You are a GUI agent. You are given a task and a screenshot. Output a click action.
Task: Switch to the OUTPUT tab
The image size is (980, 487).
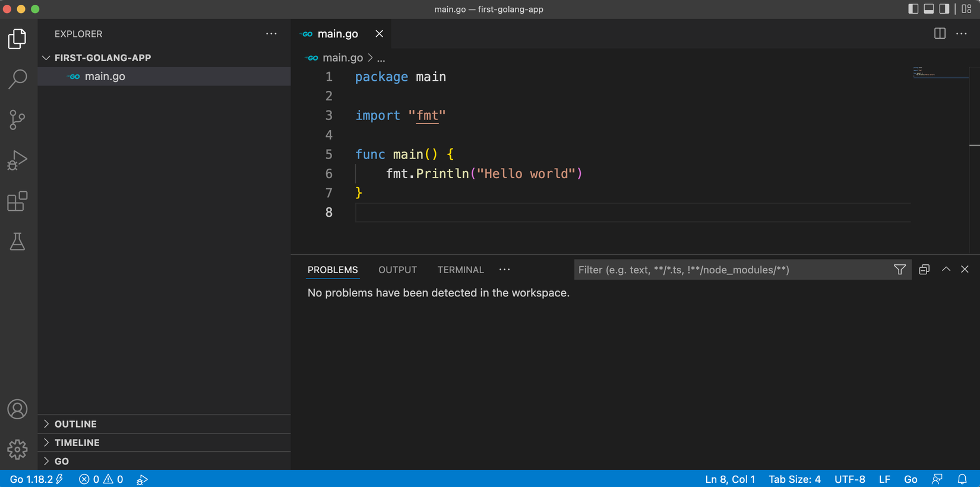pos(397,270)
